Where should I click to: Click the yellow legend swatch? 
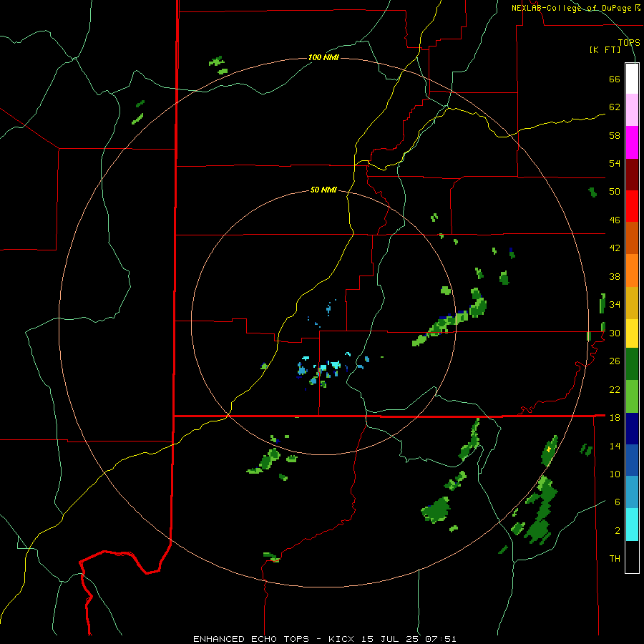point(632,333)
